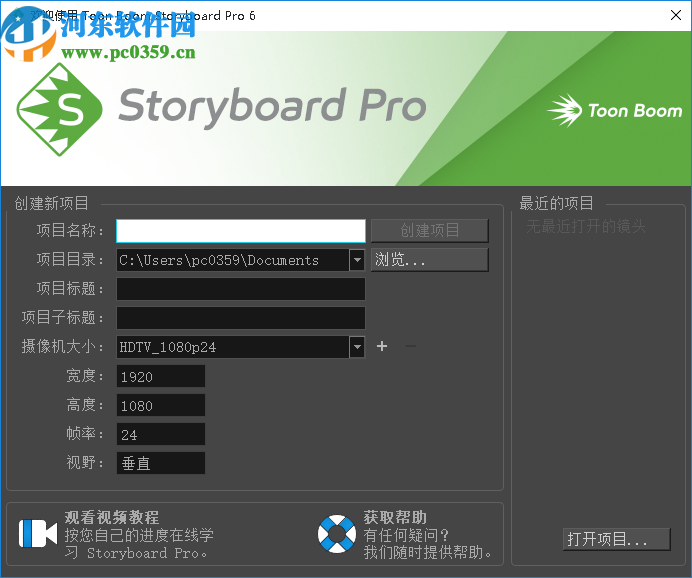Viewport: 692px width, 578px height.
Task: Click the 创建项目 button
Action: [429, 230]
